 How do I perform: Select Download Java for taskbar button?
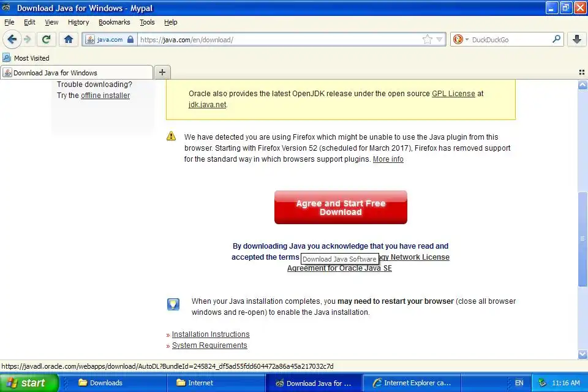point(314,383)
